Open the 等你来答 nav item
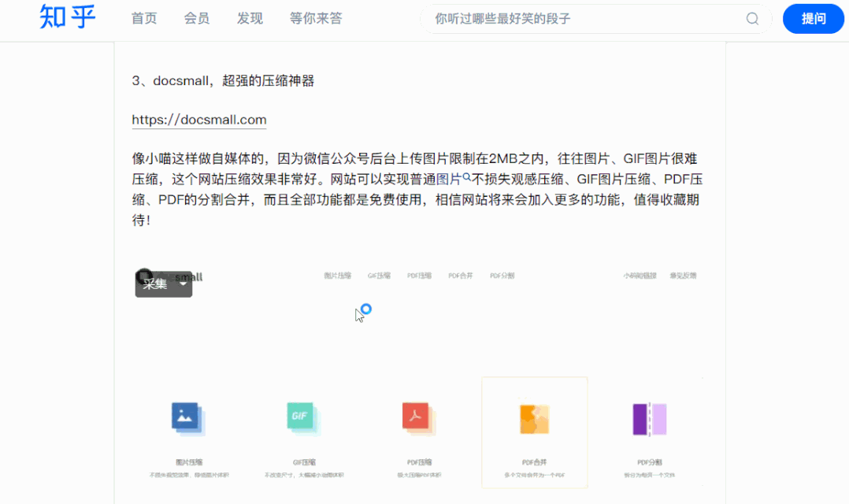The width and height of the screenshot is (849, 504). pyautogui.click(x=316, y=18)
